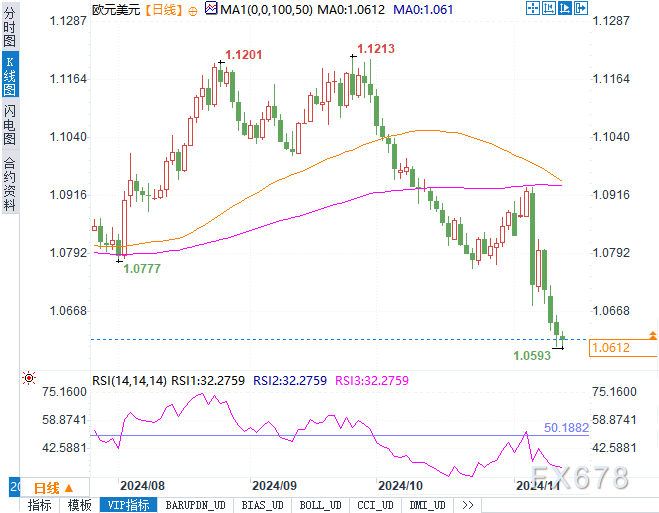This screenshot has width=659, height=513.
Task: Click the 指标 button in the bottom bar
Action: [40, 505]
